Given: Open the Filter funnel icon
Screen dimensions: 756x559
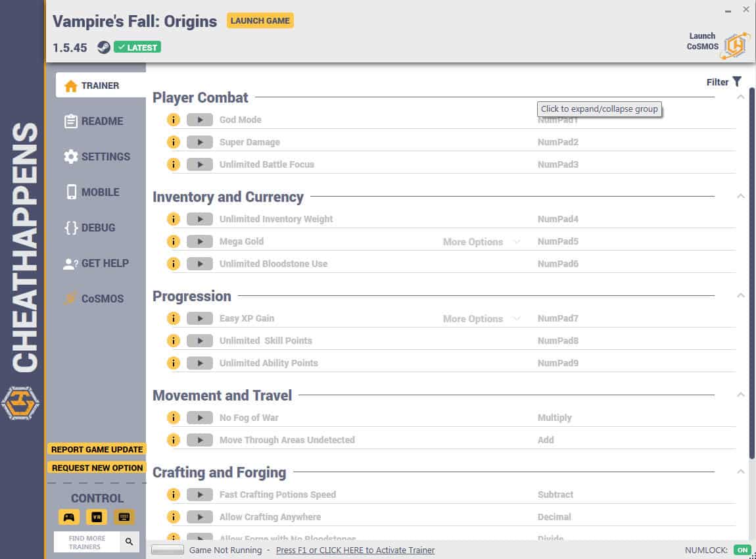Looking at the screenshot, I should pyautogui.click(x=737, y=82).
